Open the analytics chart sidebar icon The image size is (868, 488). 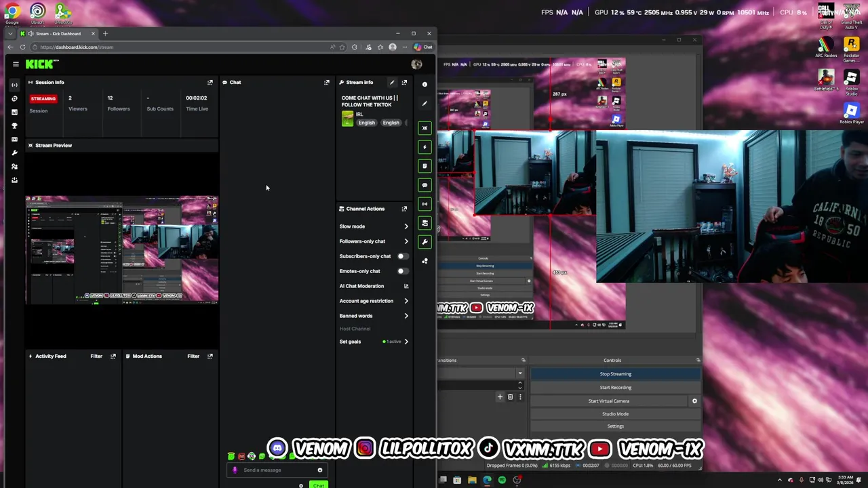click(14, 112)
